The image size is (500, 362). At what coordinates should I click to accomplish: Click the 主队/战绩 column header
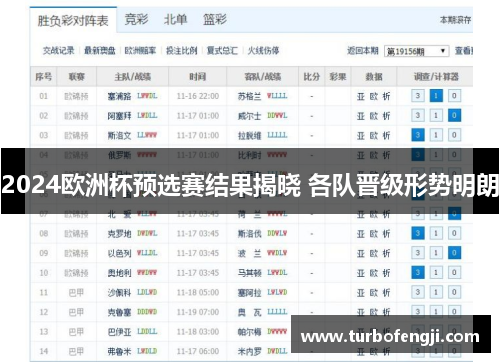pos(133,77)
